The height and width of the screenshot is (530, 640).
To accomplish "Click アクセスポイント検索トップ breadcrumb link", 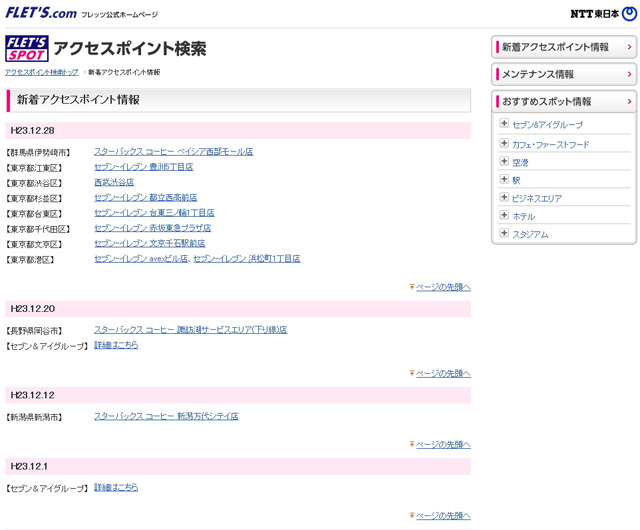I will pyautogui.click(x=42, y=72).
